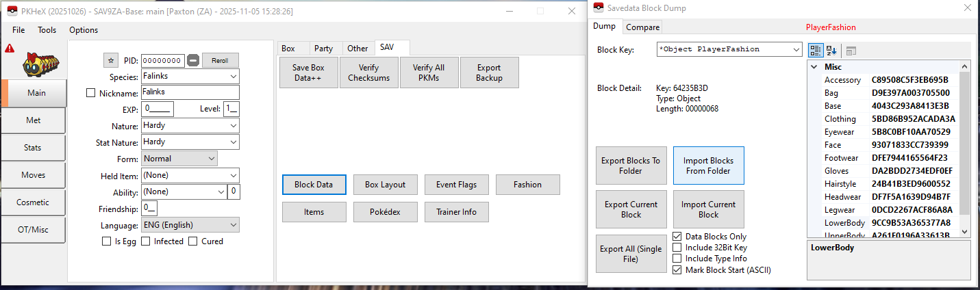Switch to the Other tab
The width and height of the screenshot is (980, 290).
tap(357, 49)
